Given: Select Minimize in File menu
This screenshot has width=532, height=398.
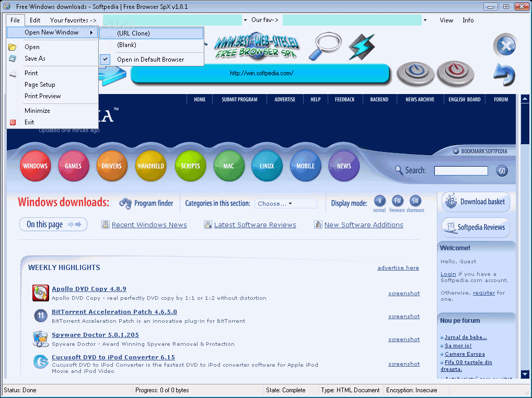Looking at the screenshot, I should [x=53, y=111].
